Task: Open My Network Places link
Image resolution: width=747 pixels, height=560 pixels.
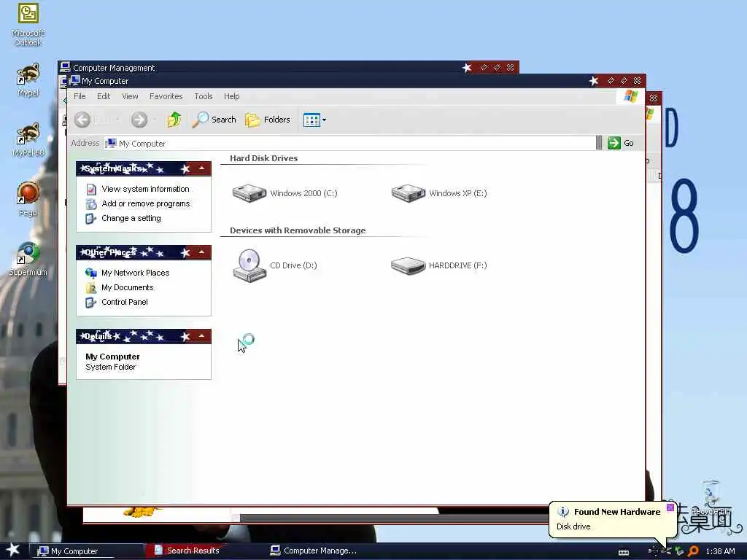Action: click(x=135, y=273)
